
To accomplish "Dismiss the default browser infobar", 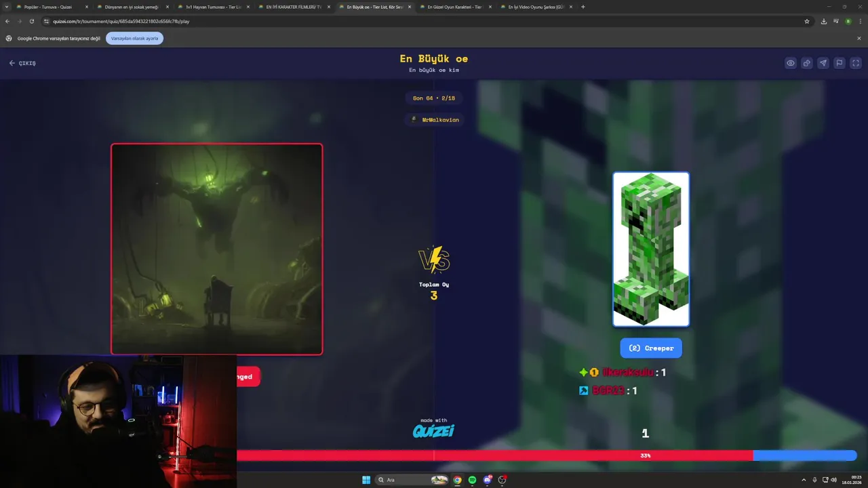I will click(859, 39).
